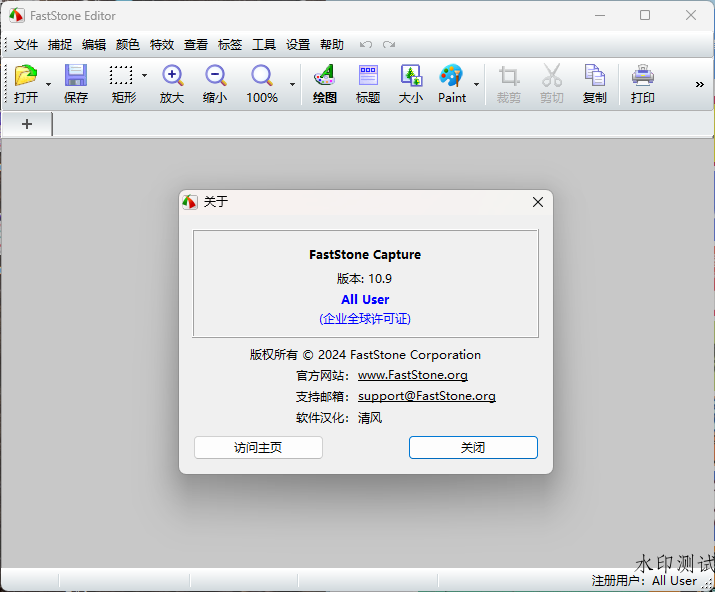Zoom in with the 放大 magnifier

click(x=172, y=76)
